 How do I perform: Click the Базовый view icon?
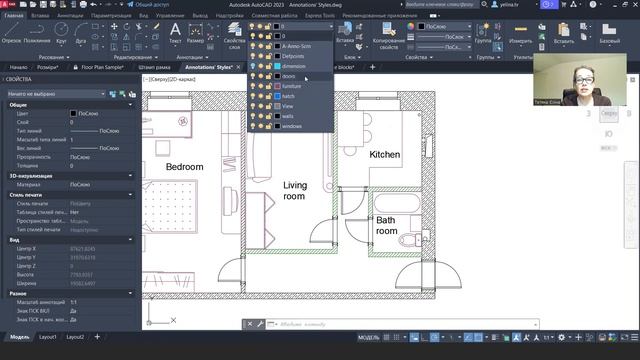point(609,33)
